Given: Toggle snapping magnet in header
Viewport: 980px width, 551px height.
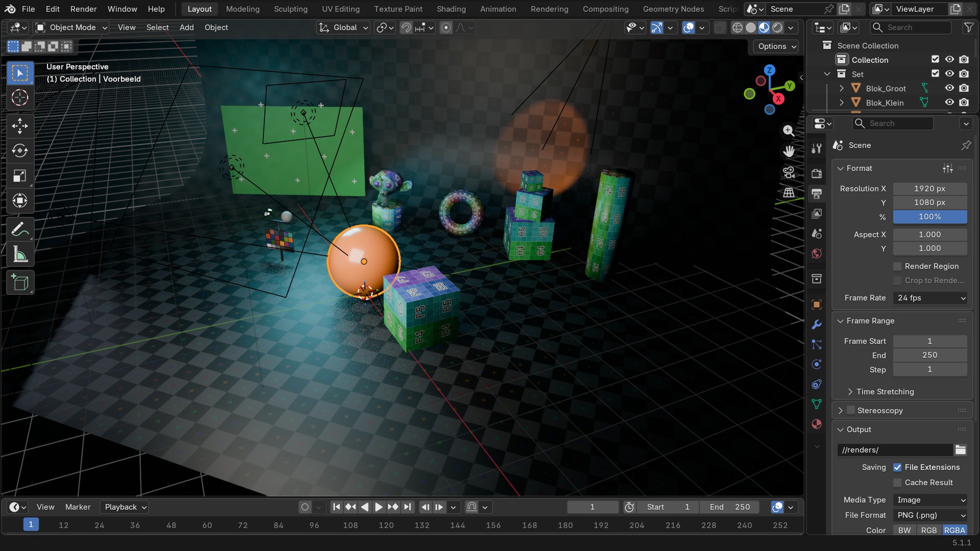Looking at the screenshot, I should point(406,28).
